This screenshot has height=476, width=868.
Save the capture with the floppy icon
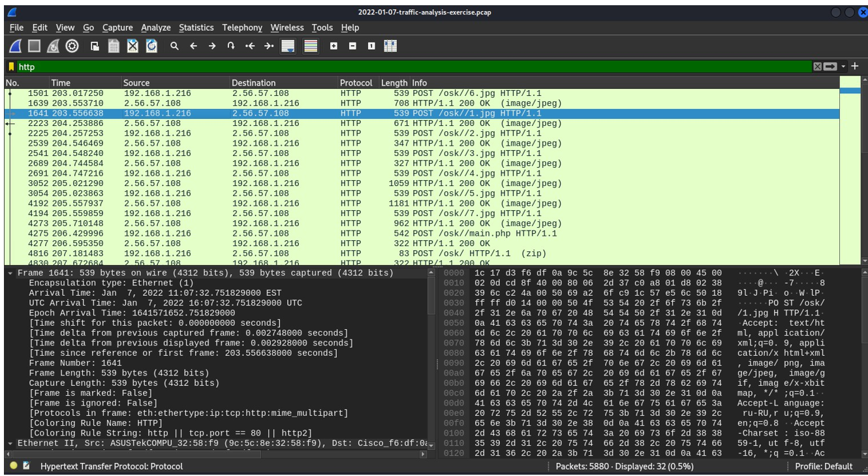114,45
